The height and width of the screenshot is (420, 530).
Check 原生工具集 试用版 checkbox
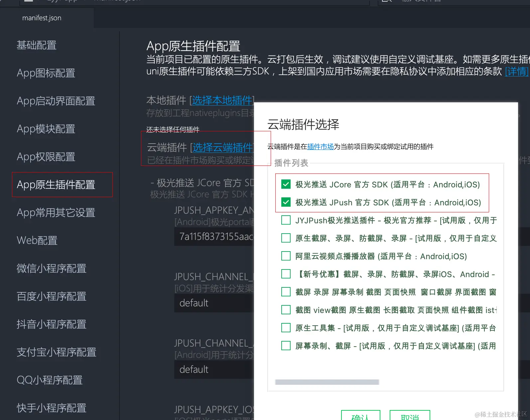286,328
